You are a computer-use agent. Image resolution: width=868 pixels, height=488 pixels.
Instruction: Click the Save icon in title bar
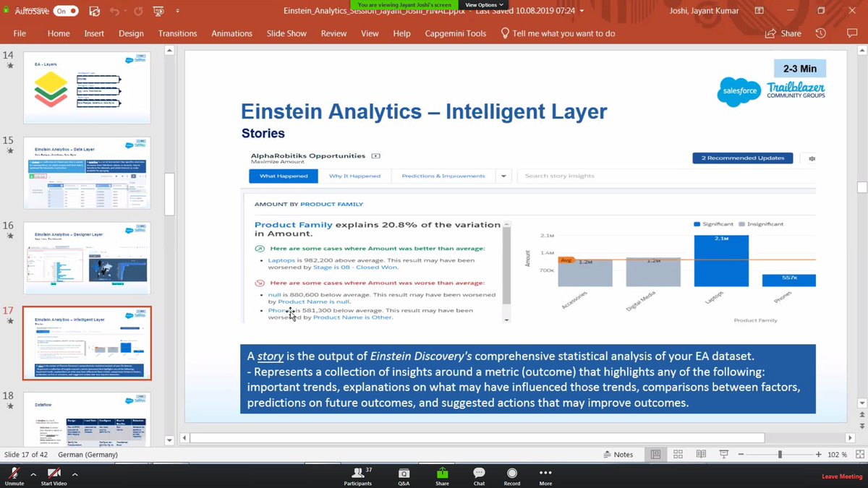pos(95,12)
